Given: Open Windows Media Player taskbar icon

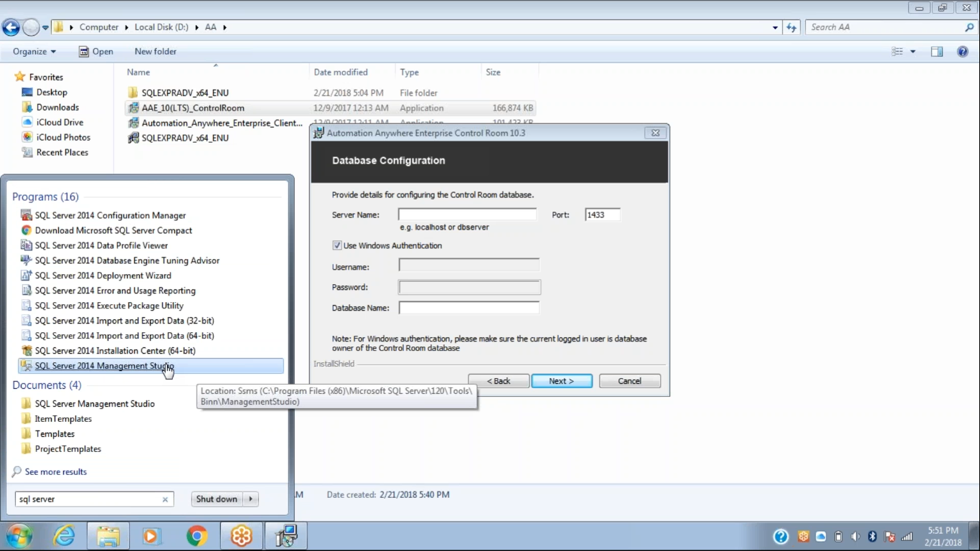Looking at the screenshot, I should 152,536.
